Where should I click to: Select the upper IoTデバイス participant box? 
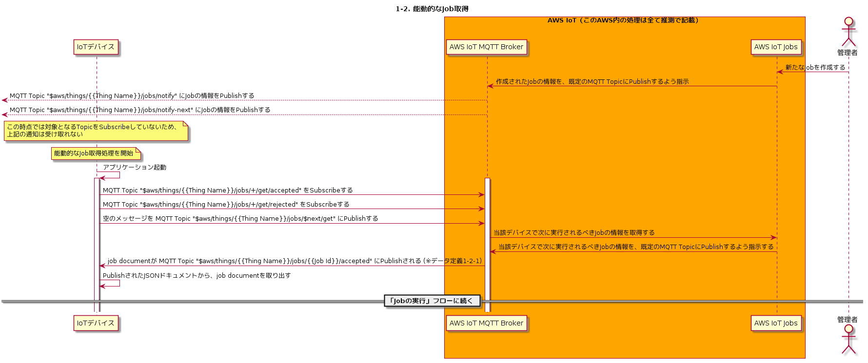(96, 47)
